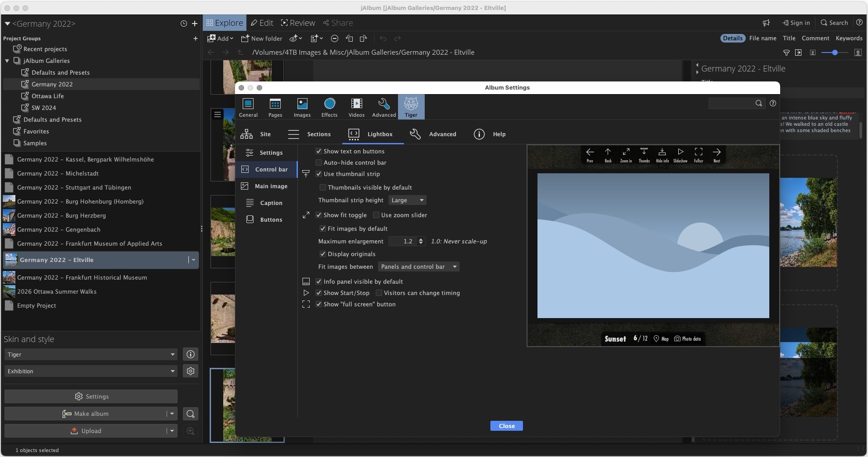Open Germany 2022 – Eltville project dropdown arrow

pyautogui.click(x=193, y=260)
